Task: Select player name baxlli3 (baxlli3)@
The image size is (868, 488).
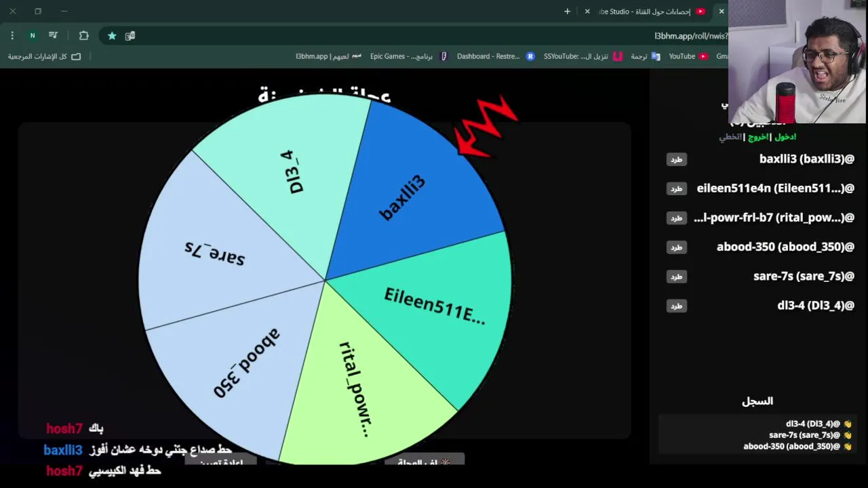Action: click(807, 159)
